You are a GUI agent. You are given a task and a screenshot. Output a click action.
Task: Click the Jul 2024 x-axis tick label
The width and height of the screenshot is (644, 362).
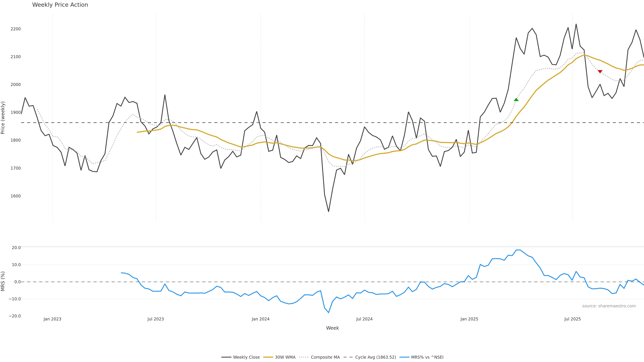tap(364, 319)
